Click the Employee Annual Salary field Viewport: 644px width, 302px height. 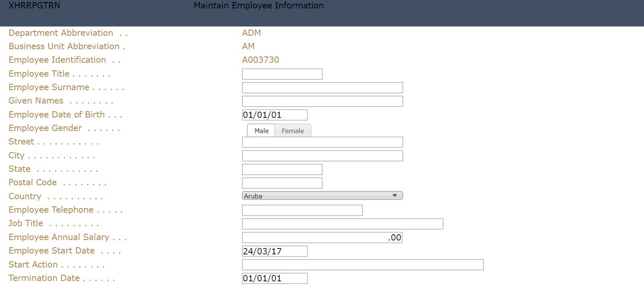pos(322,238)
